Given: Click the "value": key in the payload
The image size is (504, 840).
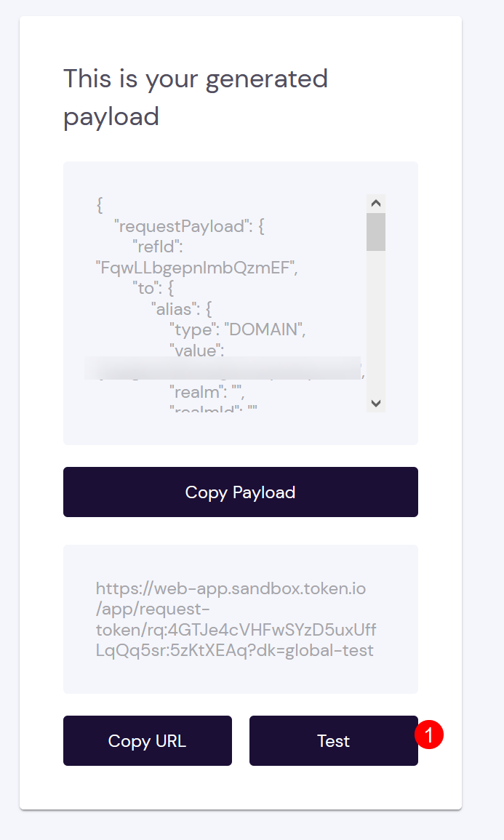Looking at the screenshot, I should (196, 351).
